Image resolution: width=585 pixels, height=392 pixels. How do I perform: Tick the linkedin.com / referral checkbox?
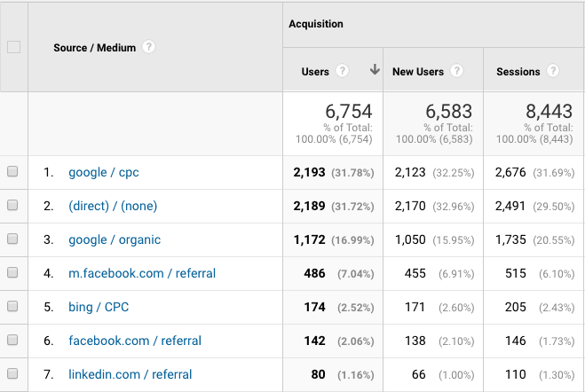point(13,374)
